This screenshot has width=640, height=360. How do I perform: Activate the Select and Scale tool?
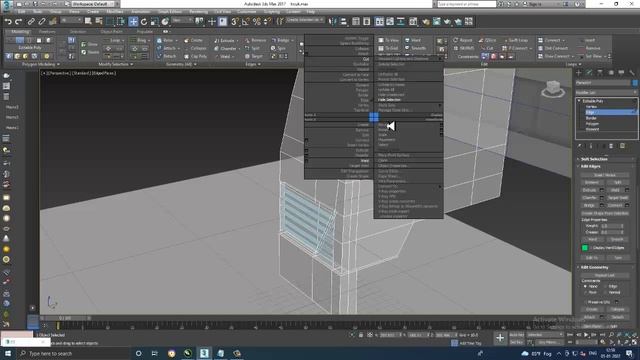(x=154, y=21)
